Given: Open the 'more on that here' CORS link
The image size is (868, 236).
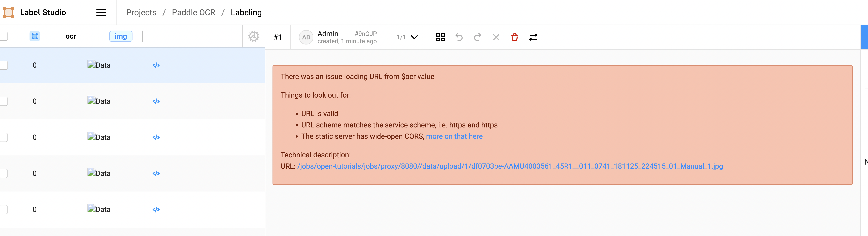Looking at the screenshot, I should click(454, 136).
